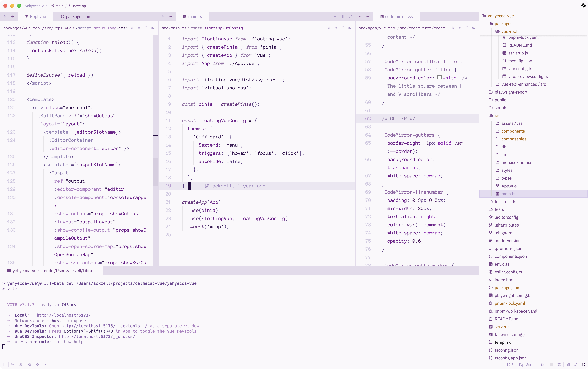
Task: Go forward in the codemirror.css pane
Action: coord(368,16)
